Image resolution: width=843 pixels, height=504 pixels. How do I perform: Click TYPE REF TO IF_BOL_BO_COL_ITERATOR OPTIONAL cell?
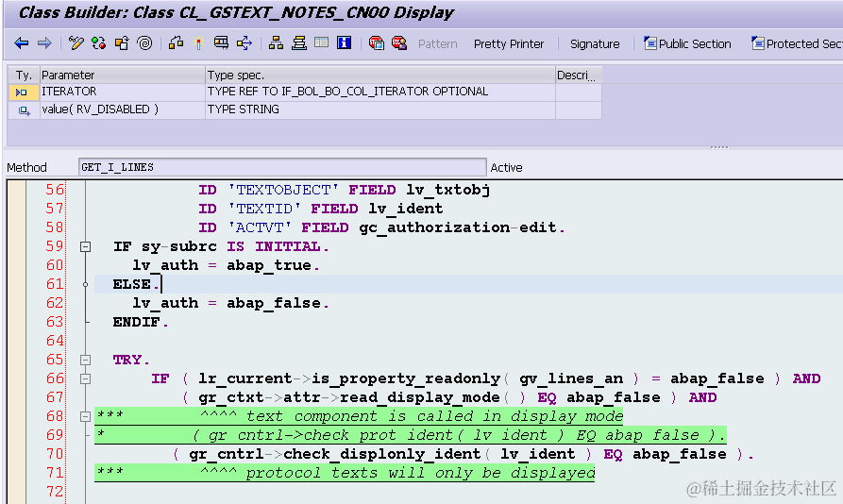click(380, 92)
